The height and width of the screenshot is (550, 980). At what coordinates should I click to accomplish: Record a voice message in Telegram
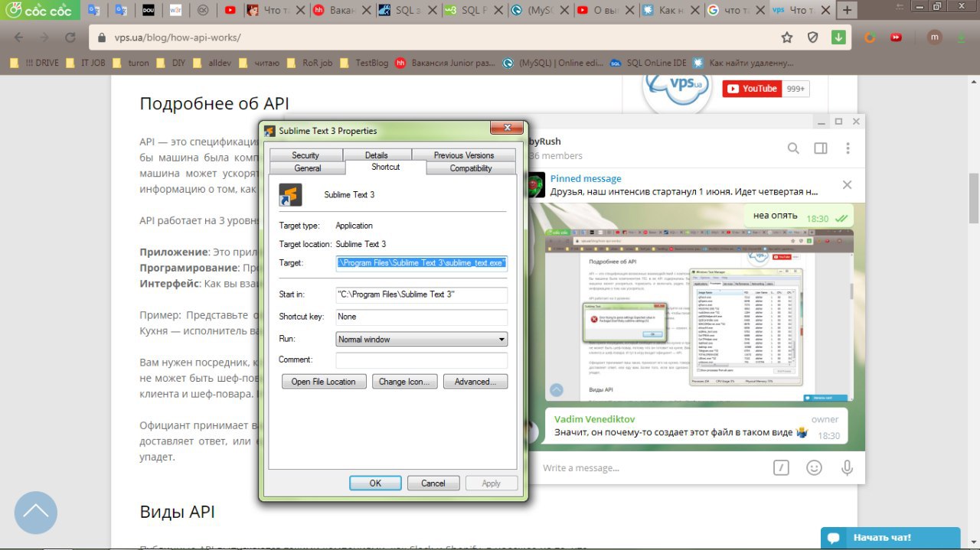click(x=847, y=467)
